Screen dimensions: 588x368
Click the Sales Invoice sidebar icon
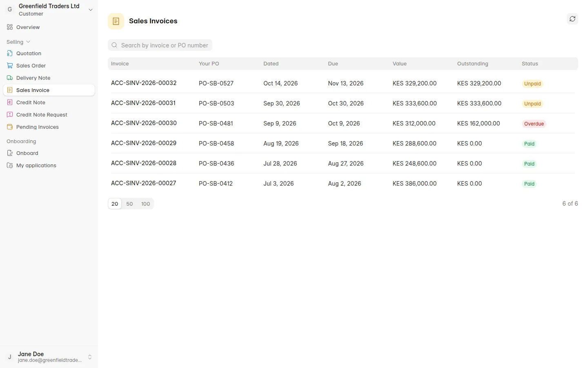tap(10, 90)
